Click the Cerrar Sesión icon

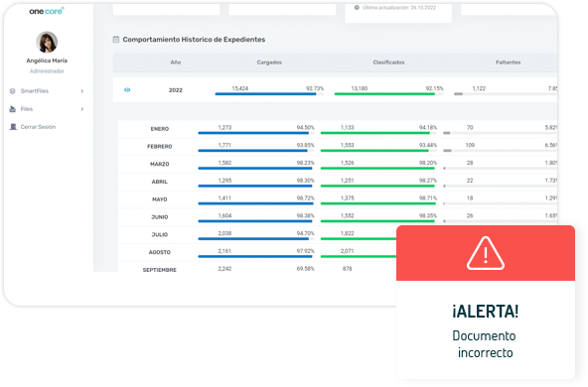13,127
